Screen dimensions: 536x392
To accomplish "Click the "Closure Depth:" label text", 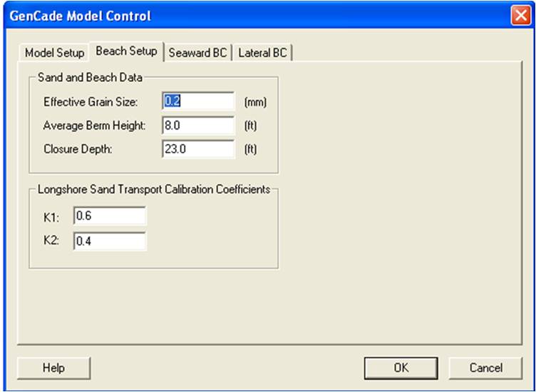I will (78, 150).
